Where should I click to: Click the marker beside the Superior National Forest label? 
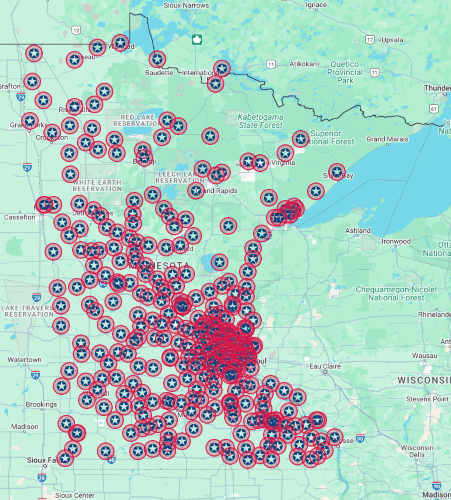300,139
